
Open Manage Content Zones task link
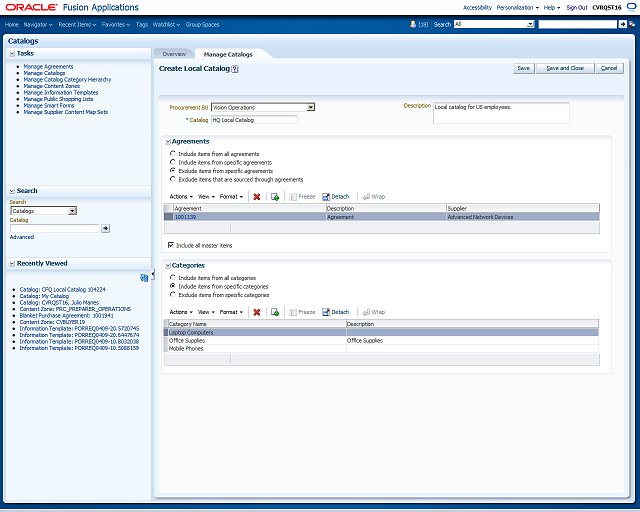[52, 86]
